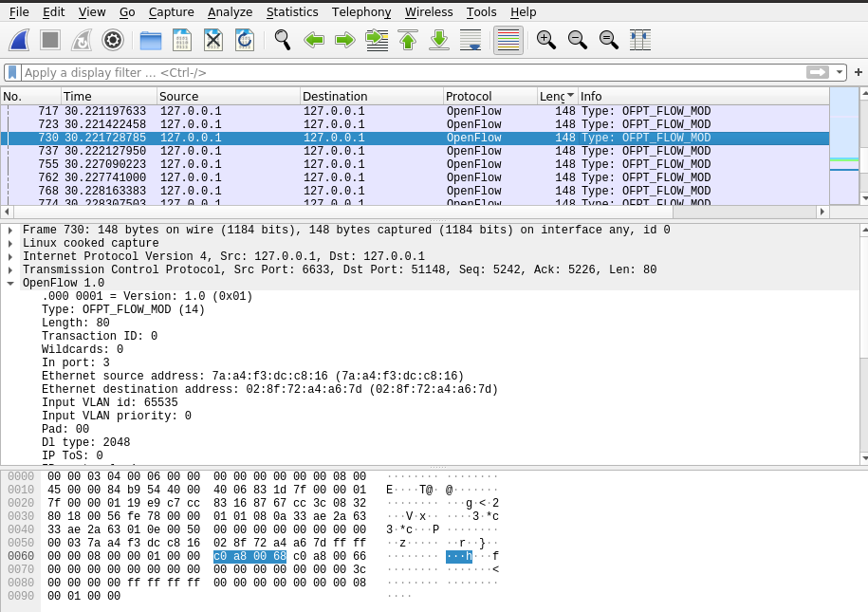The height and width of the screenshot is (612, 868).
Task: Reset text to normal size
Action: click(608, 40)
